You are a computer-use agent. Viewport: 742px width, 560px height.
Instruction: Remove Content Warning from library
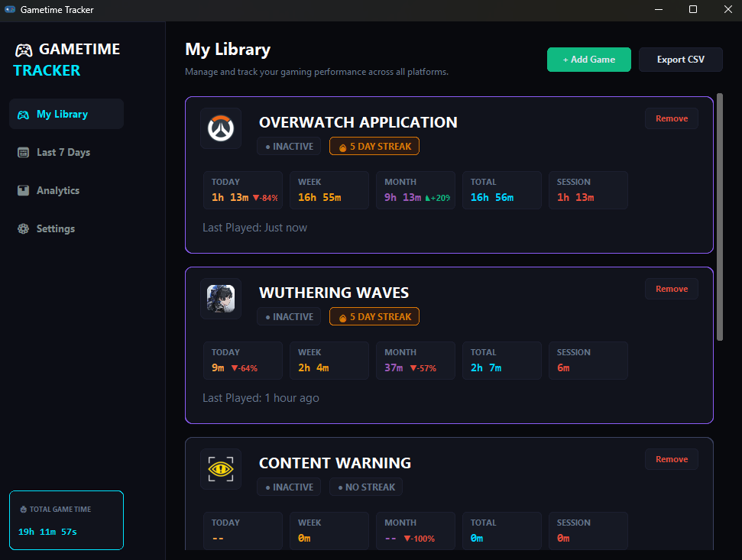[x=672, y=459]
